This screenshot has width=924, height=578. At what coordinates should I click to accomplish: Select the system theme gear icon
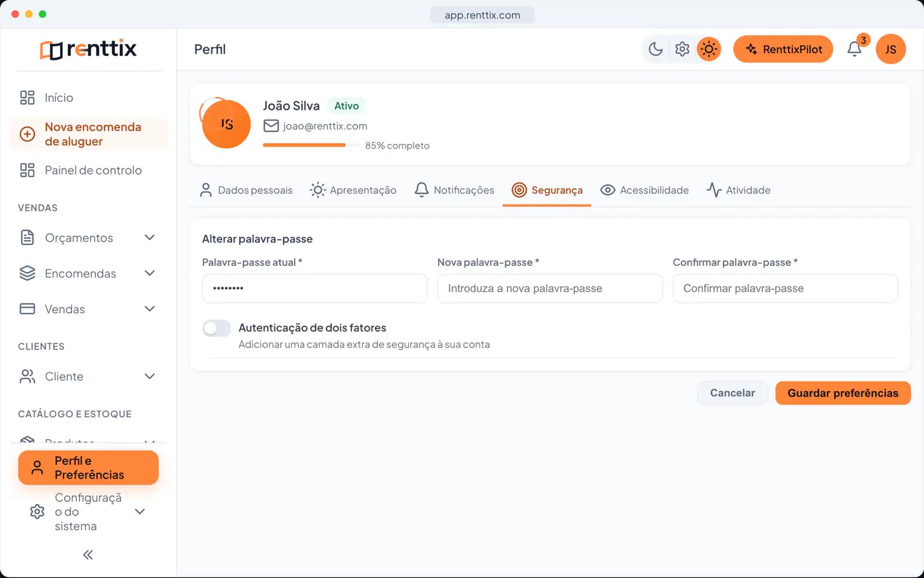[x=682, y=49]
